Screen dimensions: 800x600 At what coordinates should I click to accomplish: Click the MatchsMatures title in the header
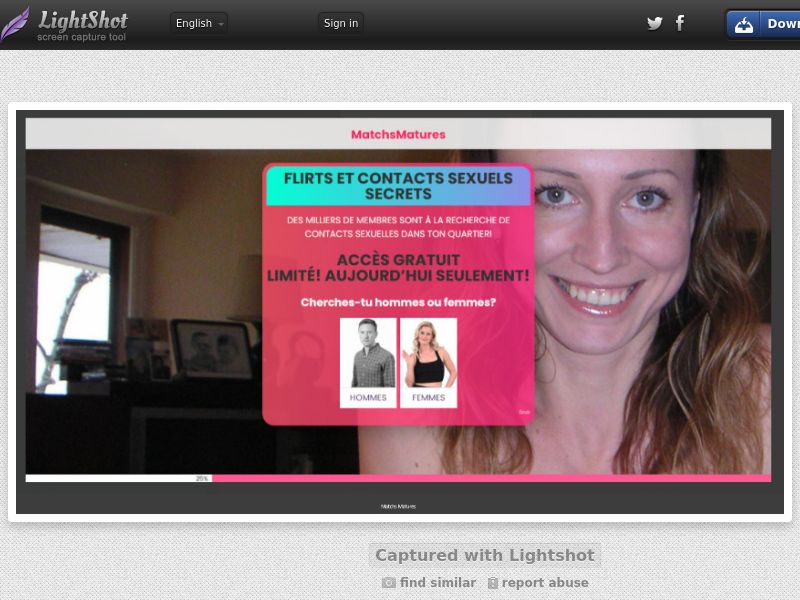coord(398,134)
